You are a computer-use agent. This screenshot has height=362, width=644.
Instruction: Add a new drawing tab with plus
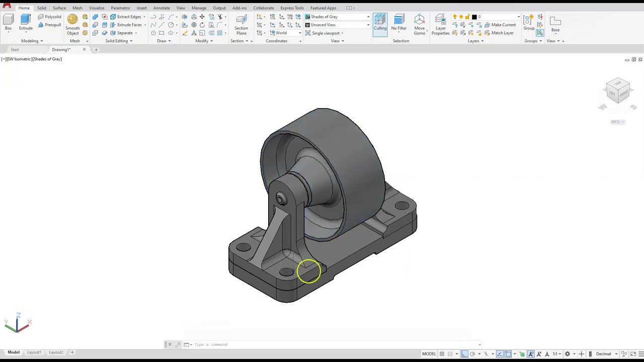96,50
